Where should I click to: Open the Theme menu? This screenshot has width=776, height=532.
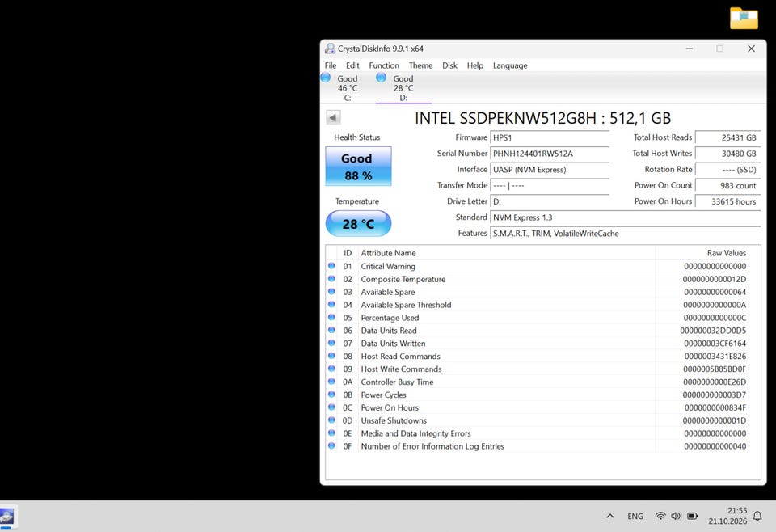click(420, 65)
